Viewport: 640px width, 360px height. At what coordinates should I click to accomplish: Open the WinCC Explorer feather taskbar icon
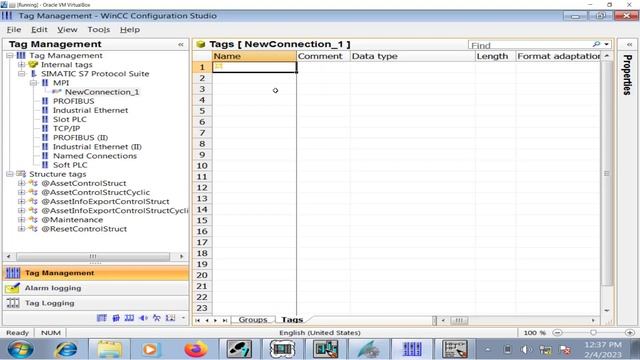pos(369,349)
